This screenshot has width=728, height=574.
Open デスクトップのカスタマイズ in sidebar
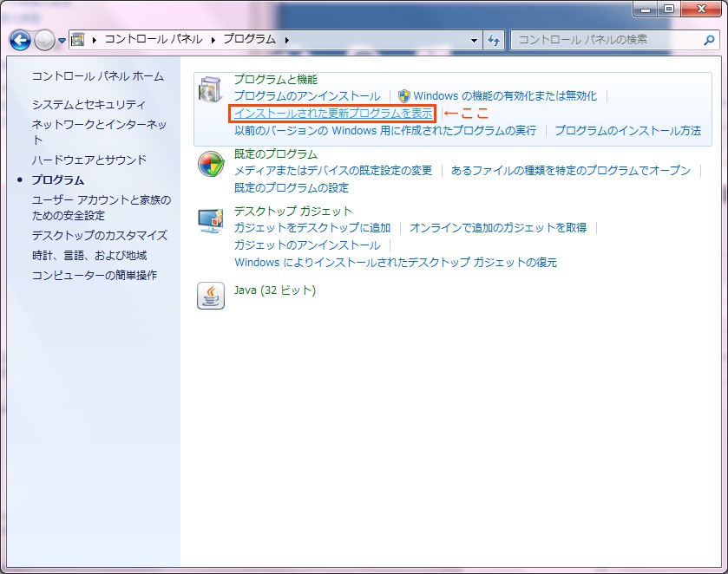100,235
